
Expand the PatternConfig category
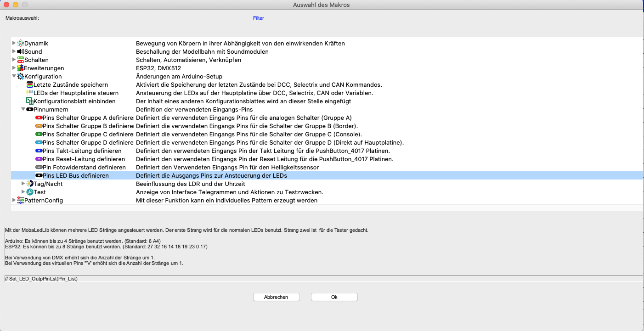[x=14, y=200]
